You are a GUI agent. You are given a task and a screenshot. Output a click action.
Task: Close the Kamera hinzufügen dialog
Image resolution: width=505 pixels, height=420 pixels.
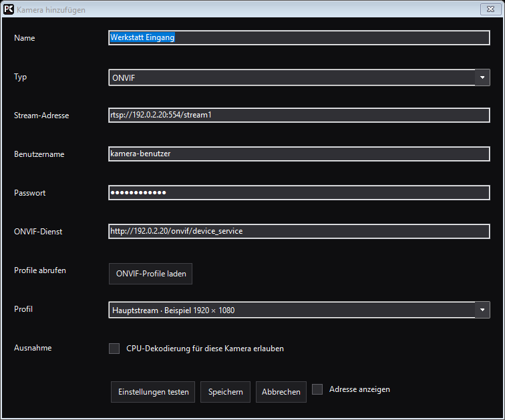490,9
